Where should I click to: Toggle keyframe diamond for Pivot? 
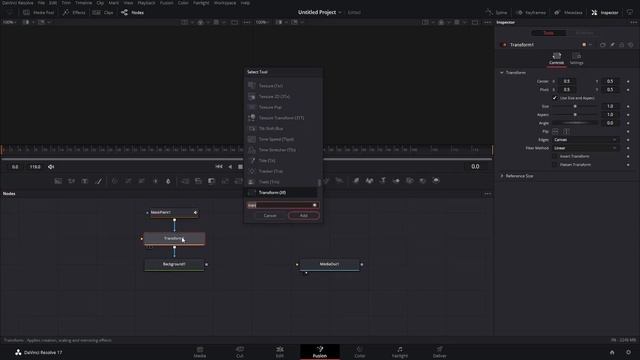tap(628, 90)
